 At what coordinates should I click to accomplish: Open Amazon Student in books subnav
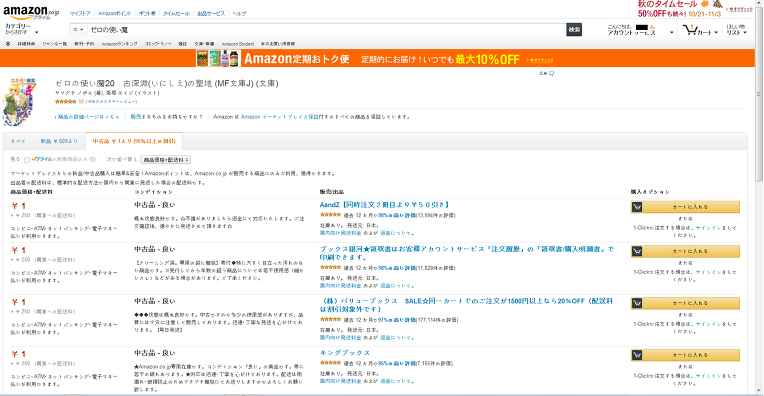pos(238,44)
